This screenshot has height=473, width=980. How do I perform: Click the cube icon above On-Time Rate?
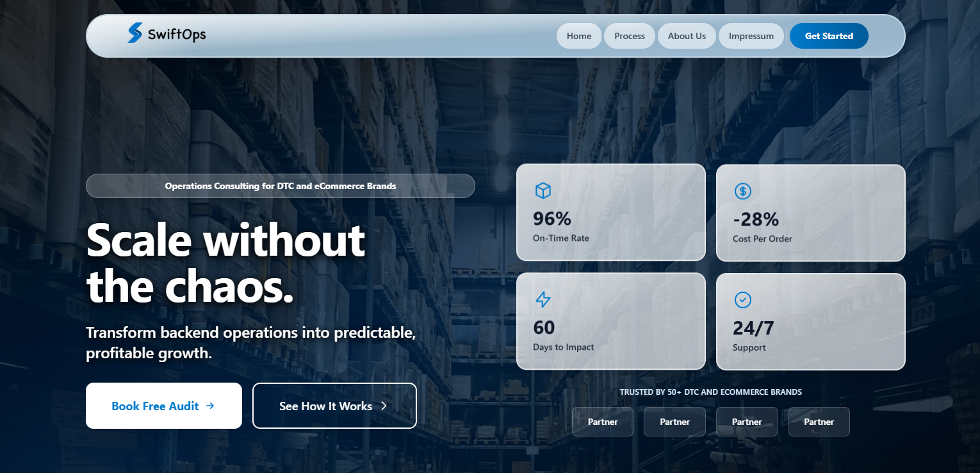pyautogui.click(x=543, y=190)
